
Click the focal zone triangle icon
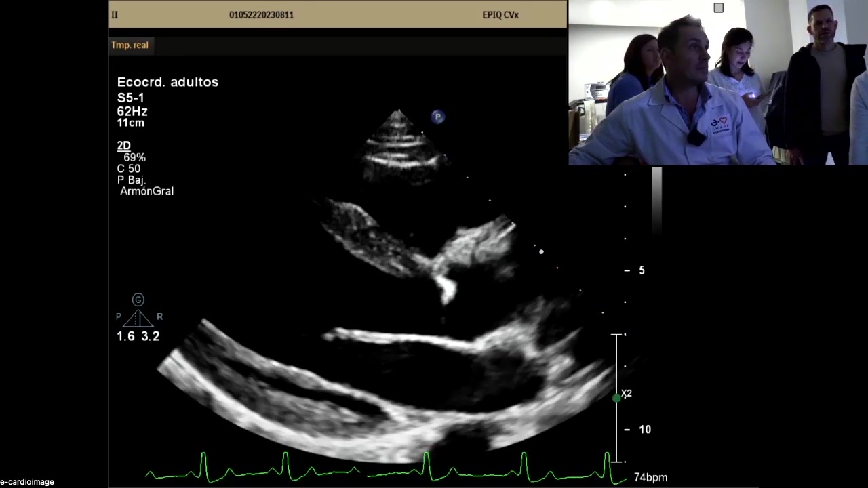tap(138, 318)
